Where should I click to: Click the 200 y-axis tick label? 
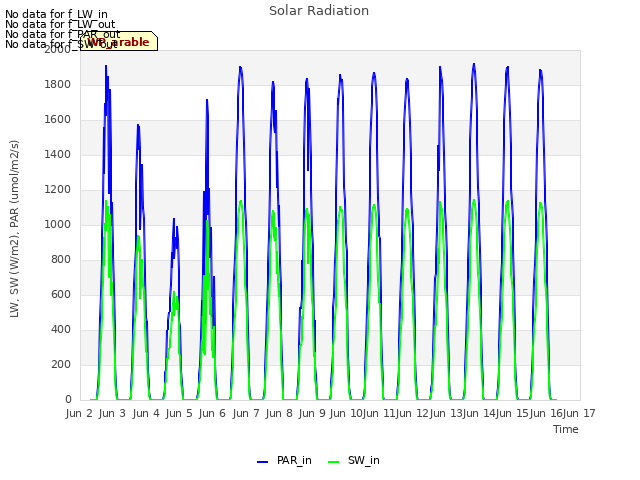click(x=61, y=364)
